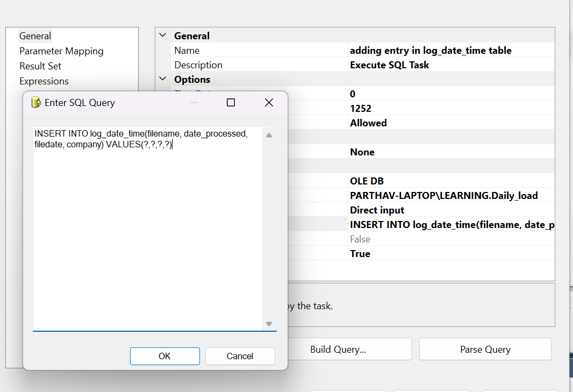
Task: Select Parameter Mapping in the left sidebar
Action: [61, 51]
